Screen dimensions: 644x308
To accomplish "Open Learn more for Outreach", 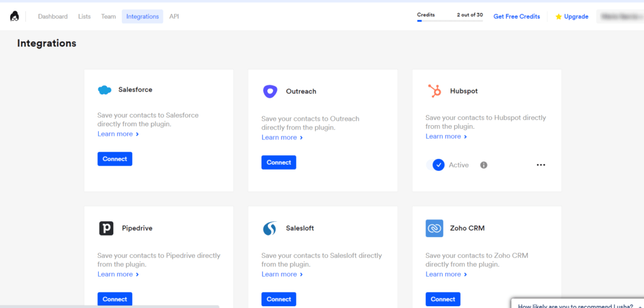I will (282, 137).
